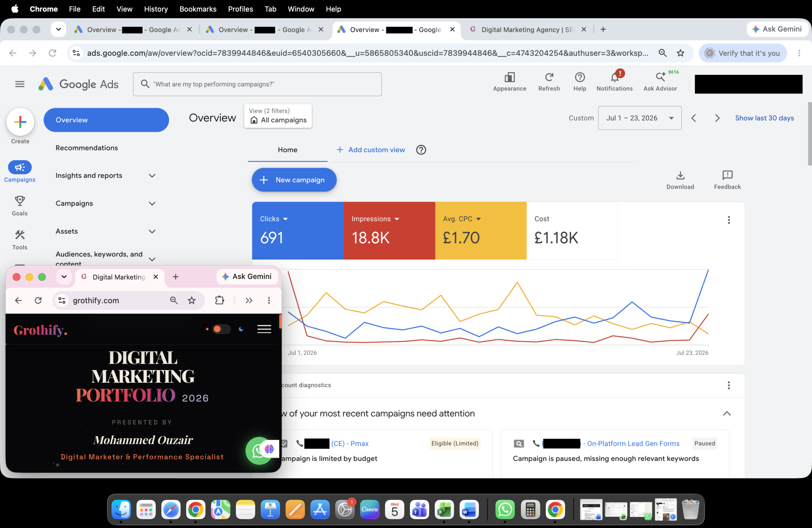812x528 pixels.
Task: Toggle the Grothify dark mode switch
Action: (x=221, y=329)
